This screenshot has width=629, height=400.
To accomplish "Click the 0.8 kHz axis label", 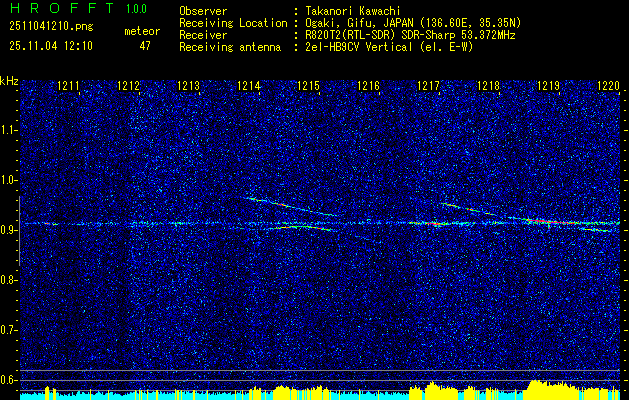I will pos(7,280).
